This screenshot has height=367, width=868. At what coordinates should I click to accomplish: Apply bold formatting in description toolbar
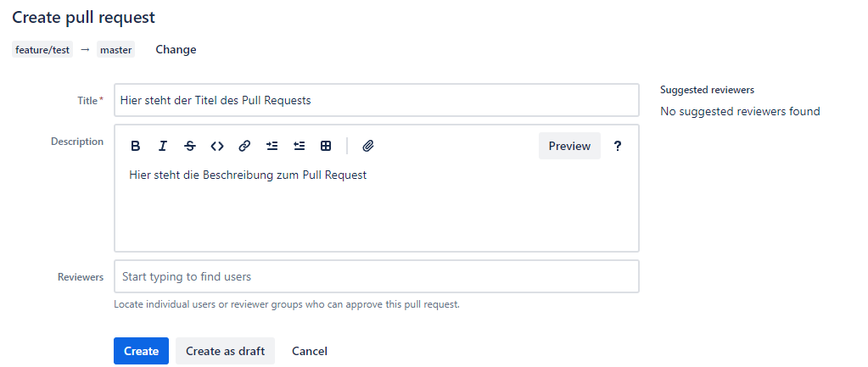pyautogui.click(x=135, y=146)
